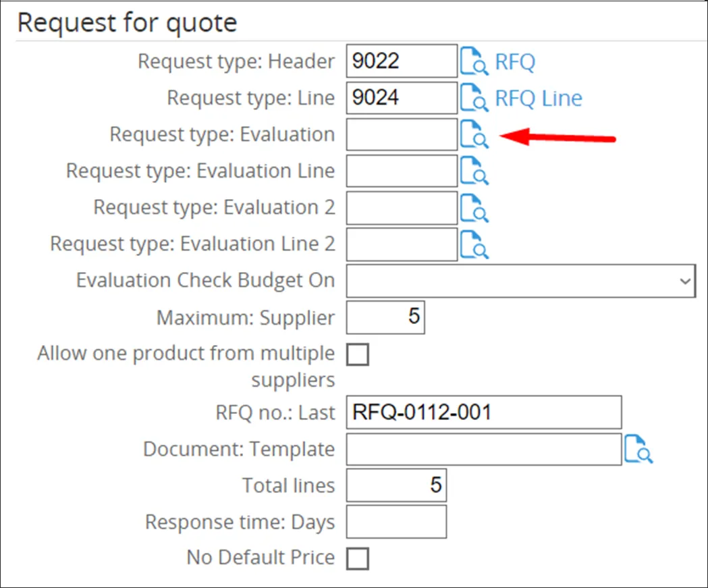This screenshot has width=708, height=588.
Task: Tick the No Default Price checkbox
Action: (358, 558)
